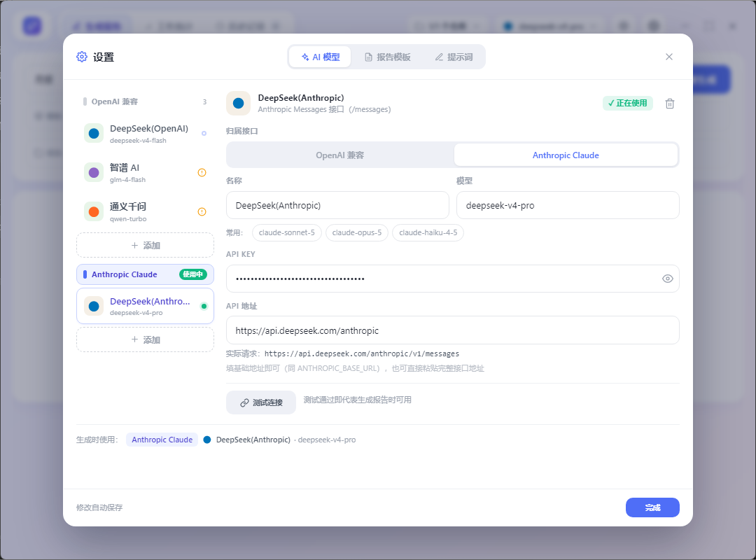Click the large DeepSeek avatar in header
756x560 pixels.
coord(238,103)
